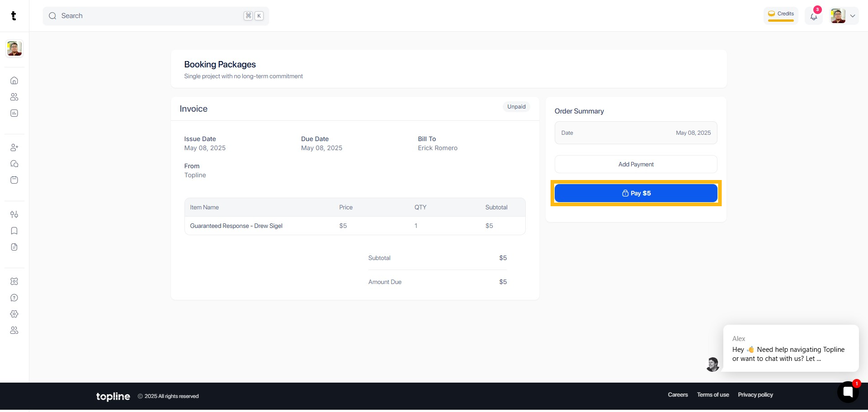The image size is (868, 412).
Task: Click the 'Order Summary' heading
Action: (x=579, y=111)
